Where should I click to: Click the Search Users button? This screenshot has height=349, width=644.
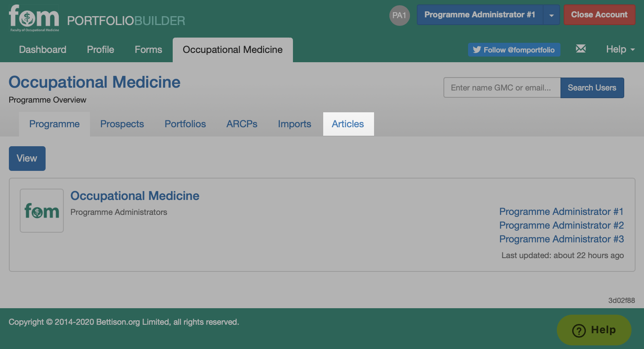[x=592, y=88]
